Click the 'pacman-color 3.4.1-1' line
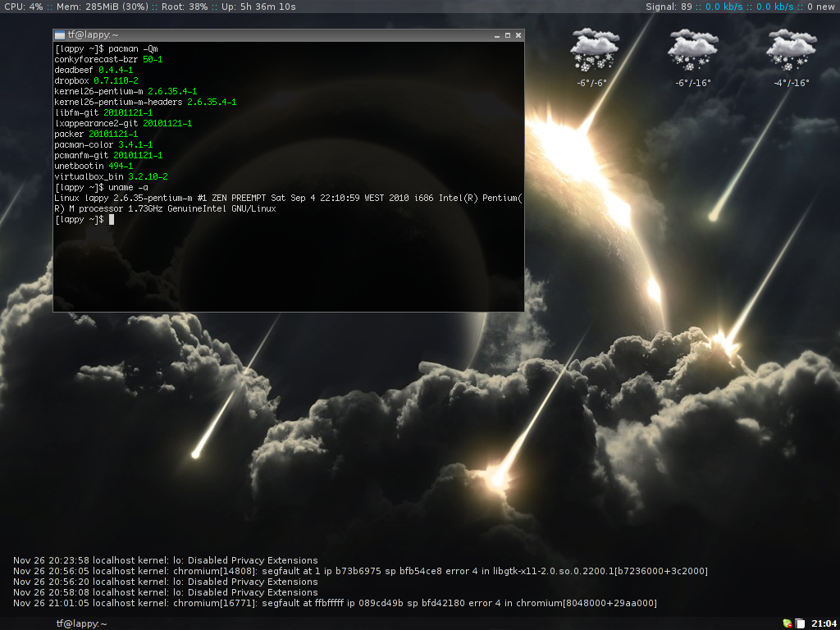 [x=103, y=145]
